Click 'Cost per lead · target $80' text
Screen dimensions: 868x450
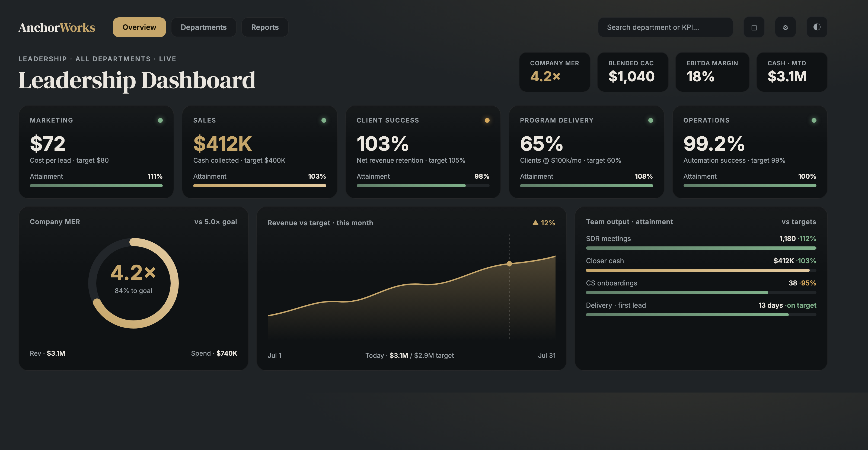[x=69, y=160]
